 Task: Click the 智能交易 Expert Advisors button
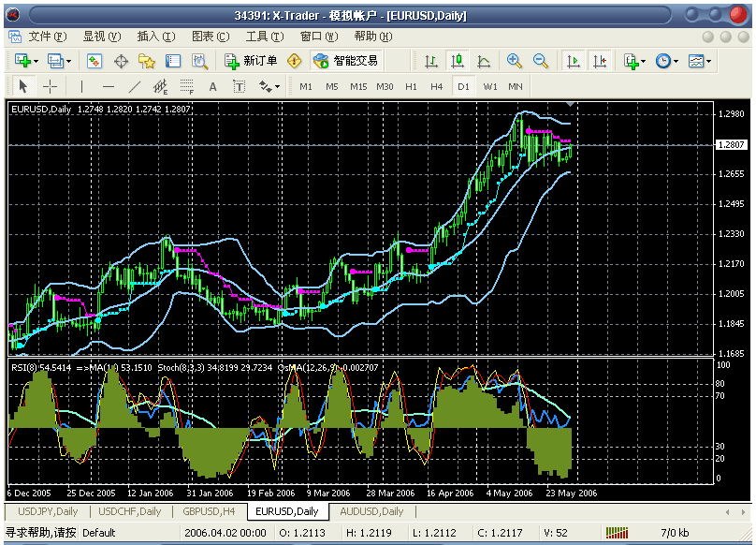click(x=346, y=61)
